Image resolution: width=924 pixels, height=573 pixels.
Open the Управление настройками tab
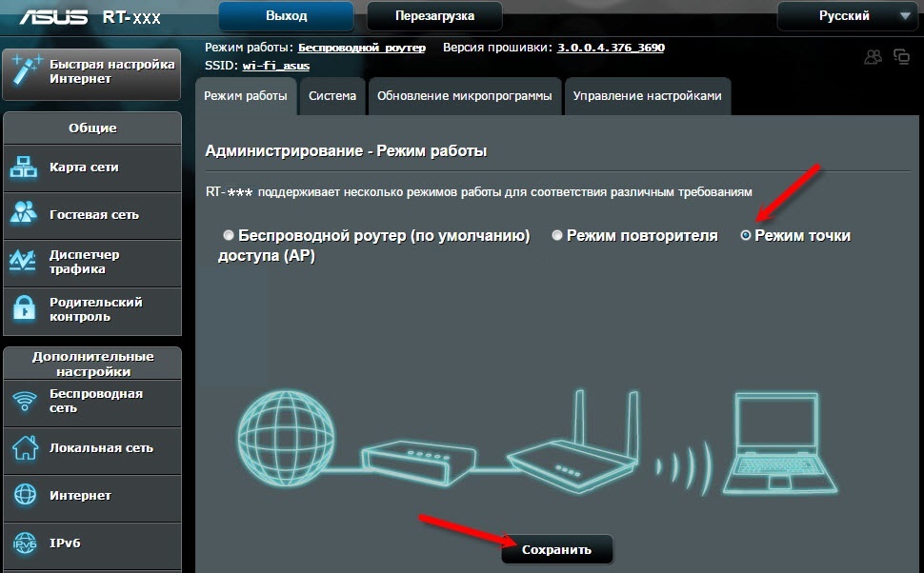[647, 96]
